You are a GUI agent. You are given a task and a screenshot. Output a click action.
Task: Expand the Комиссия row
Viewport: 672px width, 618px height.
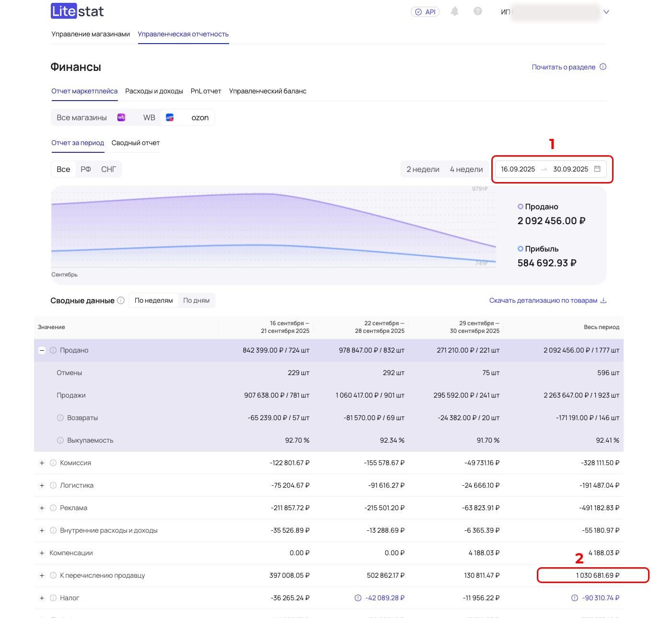[x=42, y=463]
